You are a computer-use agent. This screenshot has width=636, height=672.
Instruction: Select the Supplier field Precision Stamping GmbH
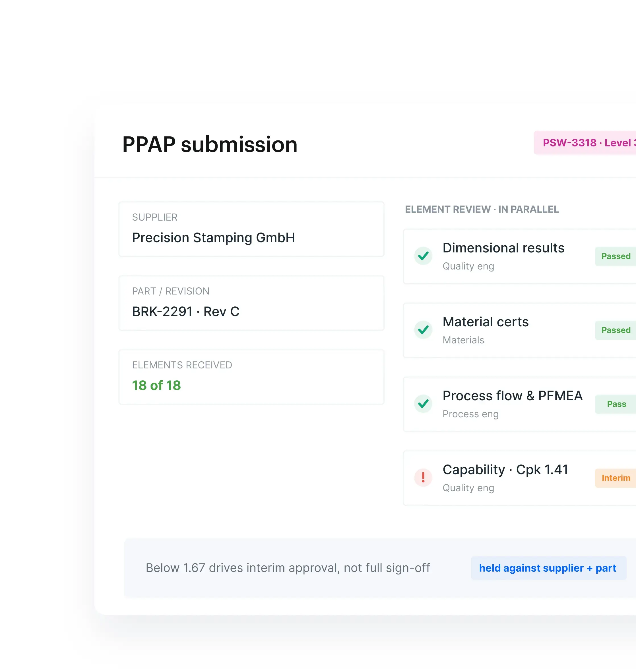(x=251, y=229)
